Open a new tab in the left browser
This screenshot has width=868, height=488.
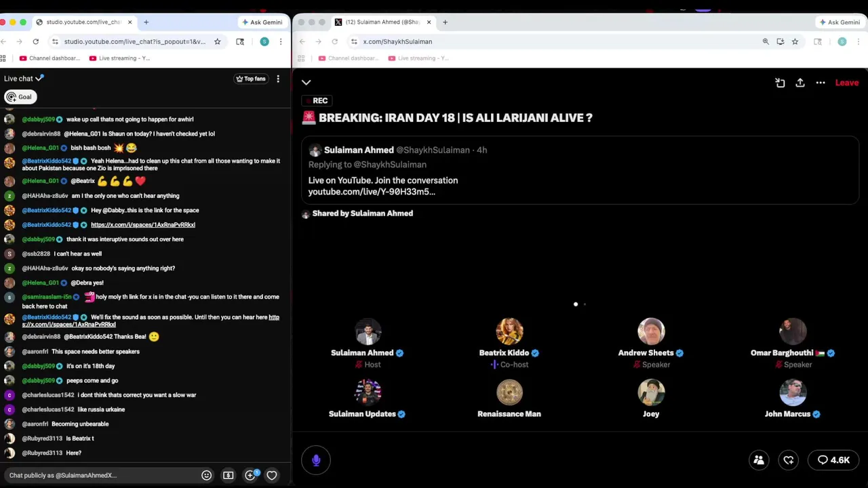pyautogui.click(x=146, y=22)
